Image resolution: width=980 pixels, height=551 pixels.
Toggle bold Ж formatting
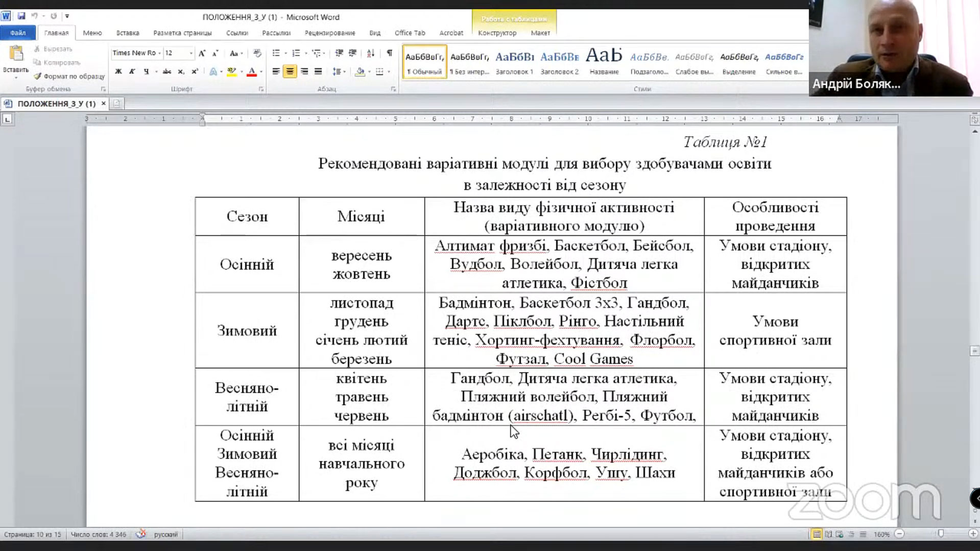[118, 71]
